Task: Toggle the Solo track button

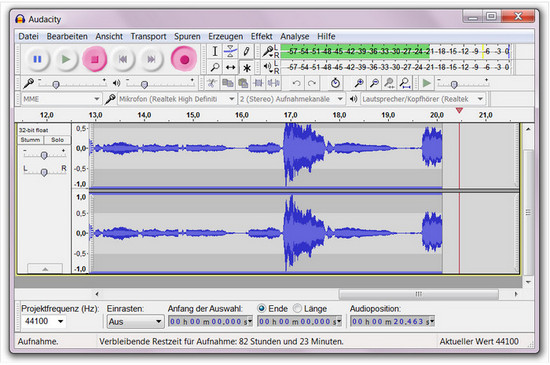Action: pos(57,140)
